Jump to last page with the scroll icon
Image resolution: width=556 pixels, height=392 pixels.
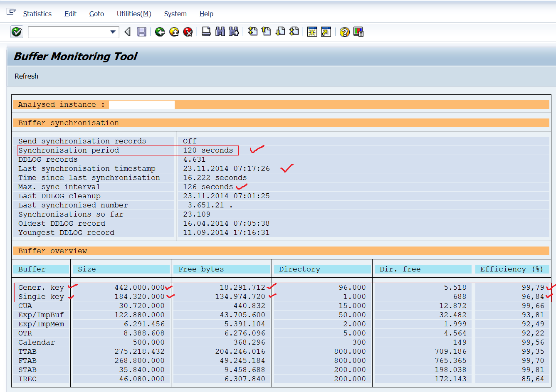pos(294,32)
